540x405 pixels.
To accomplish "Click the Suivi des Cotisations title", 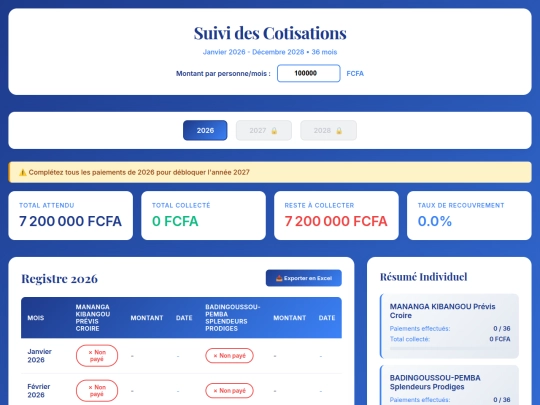I will 270,33.
